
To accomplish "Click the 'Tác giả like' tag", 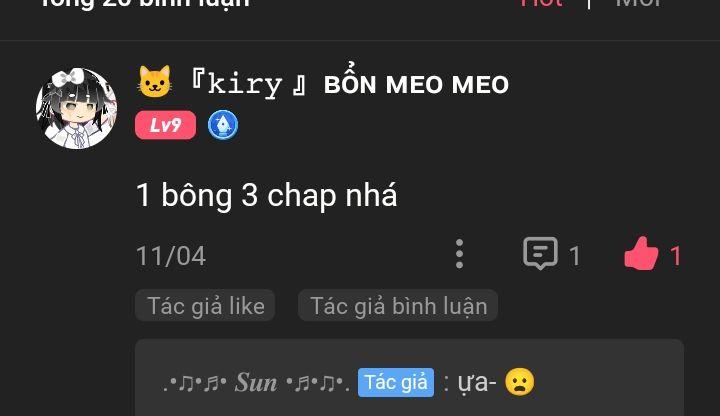I will click(x=205, y=306).
